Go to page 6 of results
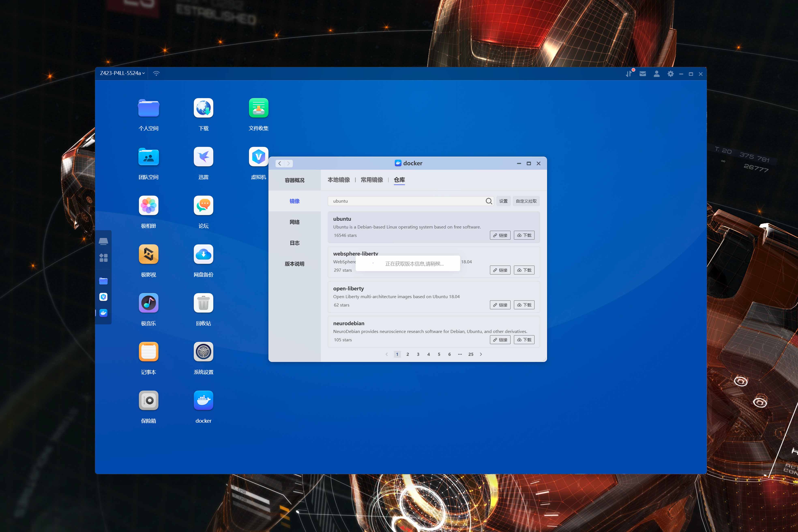798x532 pixels. click(x=449, y=354)
